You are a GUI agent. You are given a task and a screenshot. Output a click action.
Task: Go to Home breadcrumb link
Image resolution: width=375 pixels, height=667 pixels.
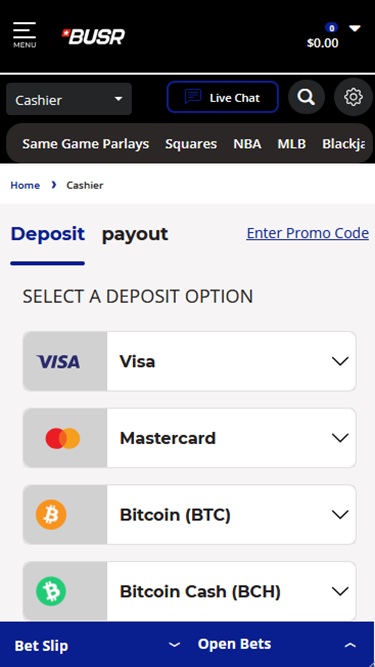pyautogui.click(x=25, y=185)
